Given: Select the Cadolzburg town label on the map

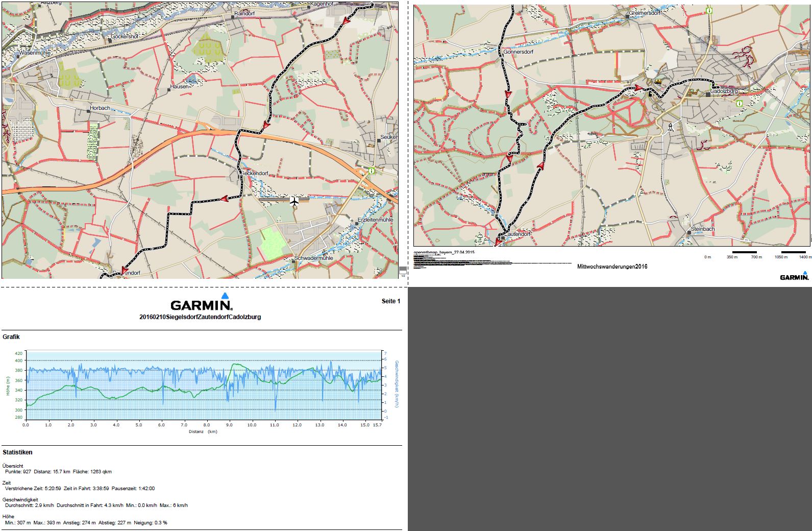Looking at the screenshot, I should point(724,91).
